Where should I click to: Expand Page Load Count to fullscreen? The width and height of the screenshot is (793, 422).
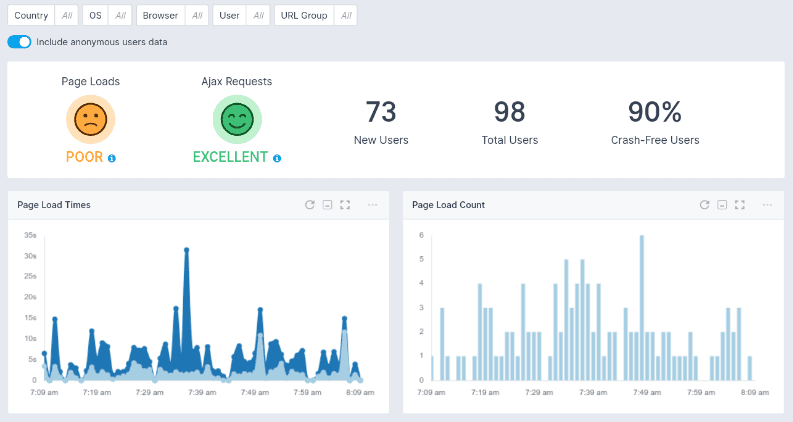pyautogui.click(x=739, y=205)
